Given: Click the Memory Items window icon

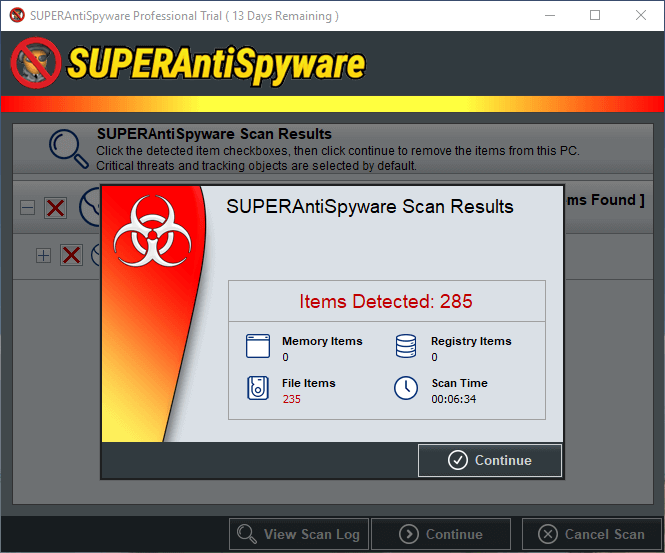Looking at the screenshot, I should pos(258,346).
